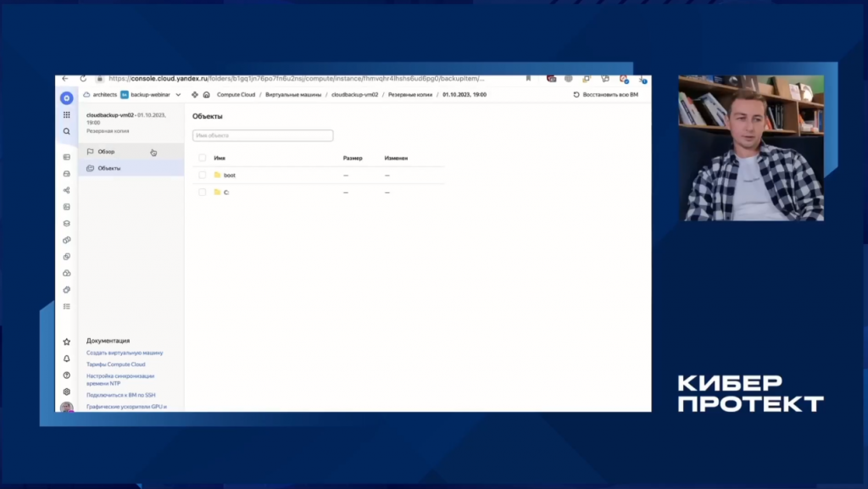The image size is (868, 489).
Task: Open Создать виртуальную машину documentation link
Action: [125, 353]
